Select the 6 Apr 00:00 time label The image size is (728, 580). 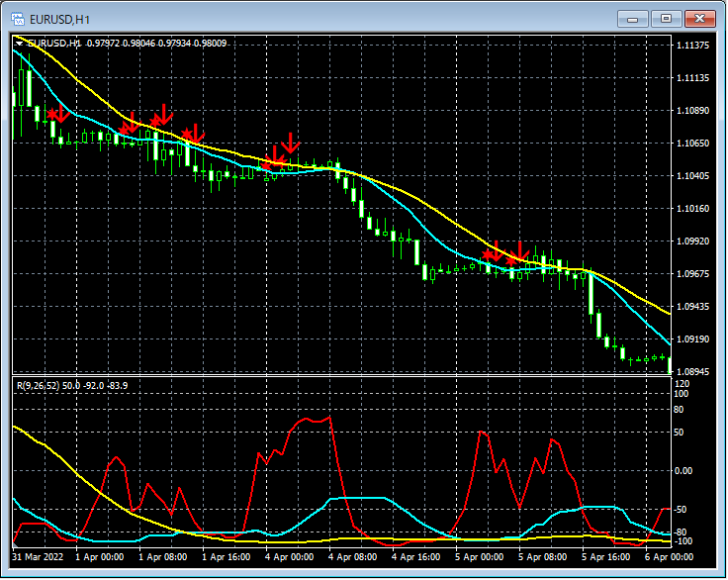tap(670, 557)
